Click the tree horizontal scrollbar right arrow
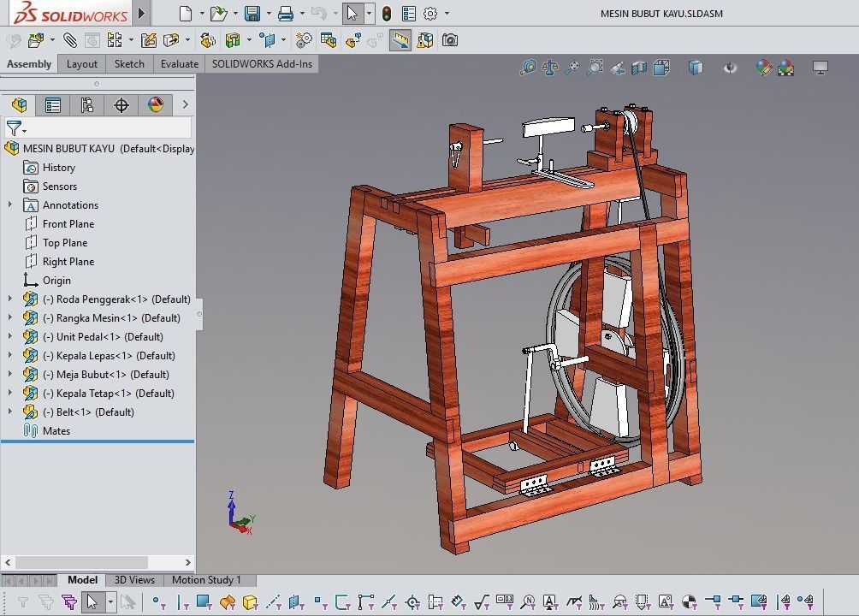Image resolution: width=859 pixels, height=616 pixels. point(188,562)
